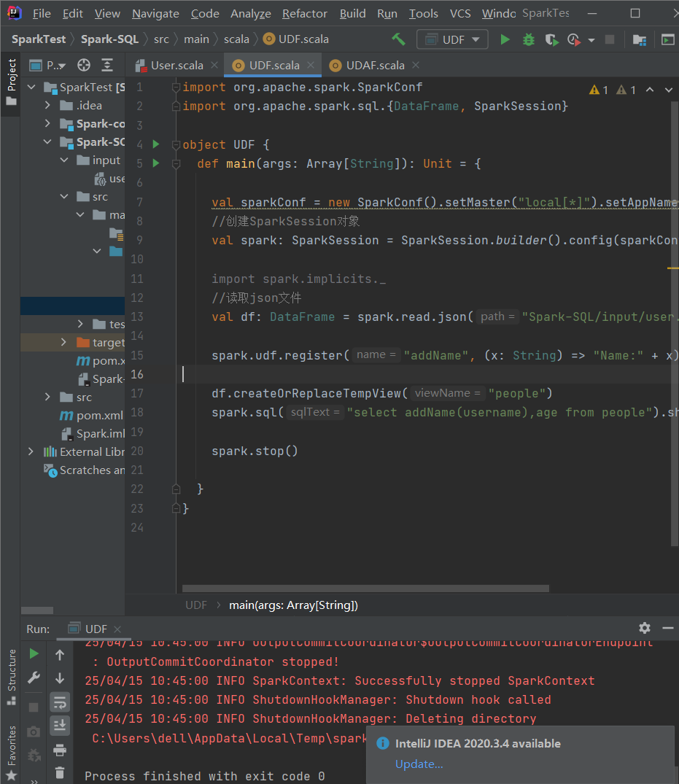679x784 pixels.
Task: Open the Project view selector dropdown
Action: [48, 65]
